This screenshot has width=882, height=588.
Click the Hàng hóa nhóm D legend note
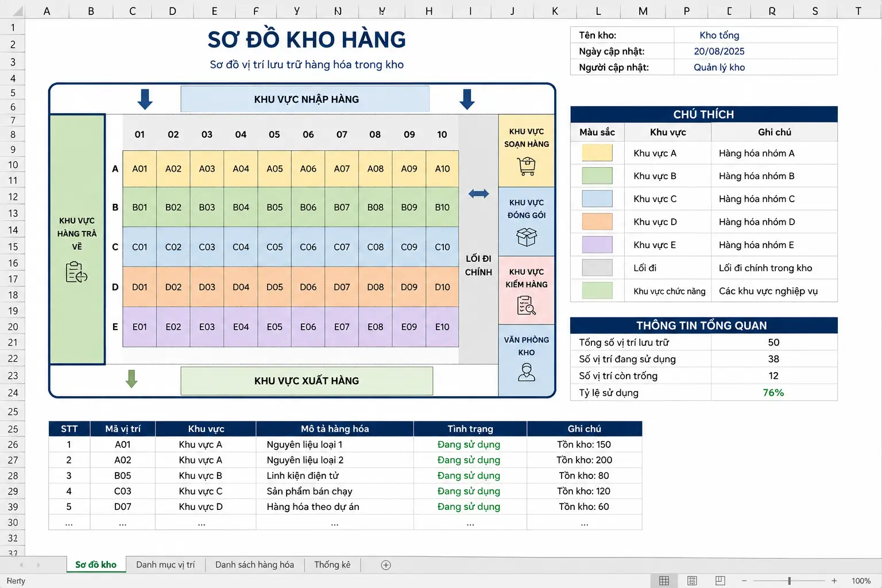(x=774, y=222)
